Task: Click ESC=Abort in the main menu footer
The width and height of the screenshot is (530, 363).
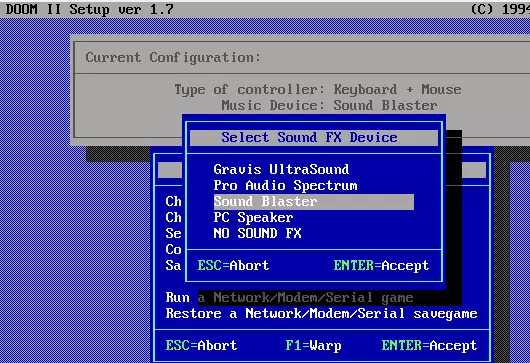Action: [x=201, y=345]
